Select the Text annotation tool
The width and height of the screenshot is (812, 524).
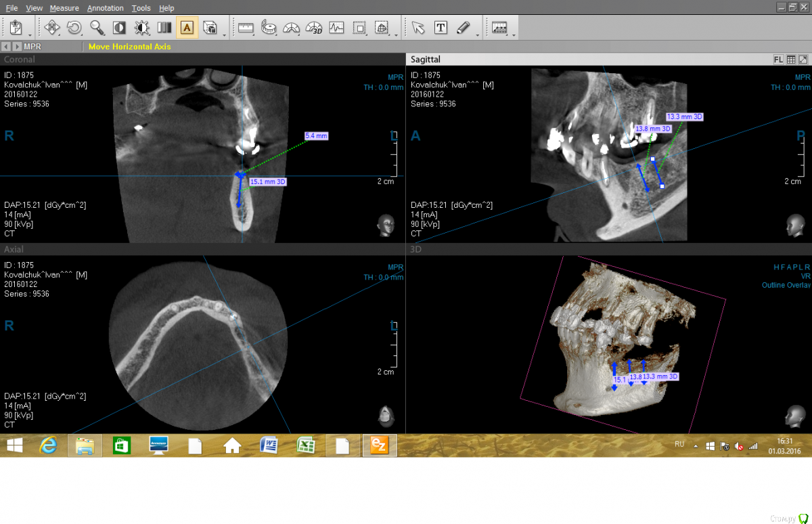pos(441,28)
